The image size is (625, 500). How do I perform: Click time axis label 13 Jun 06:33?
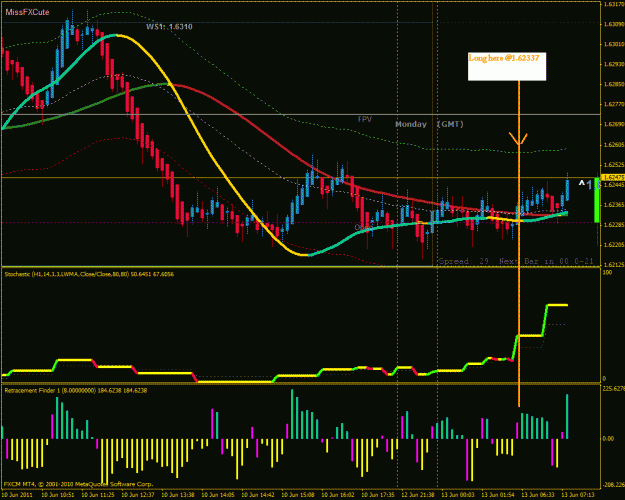point(539,495)
